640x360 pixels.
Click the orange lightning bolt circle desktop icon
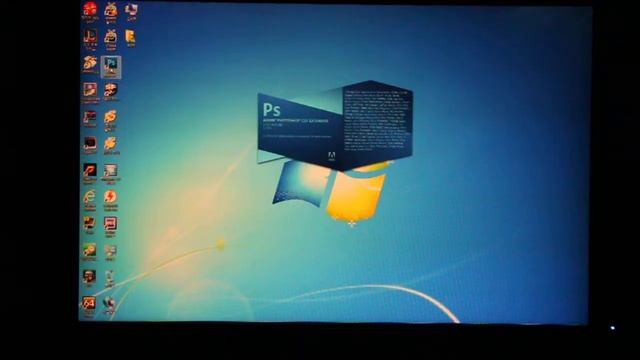110,198
